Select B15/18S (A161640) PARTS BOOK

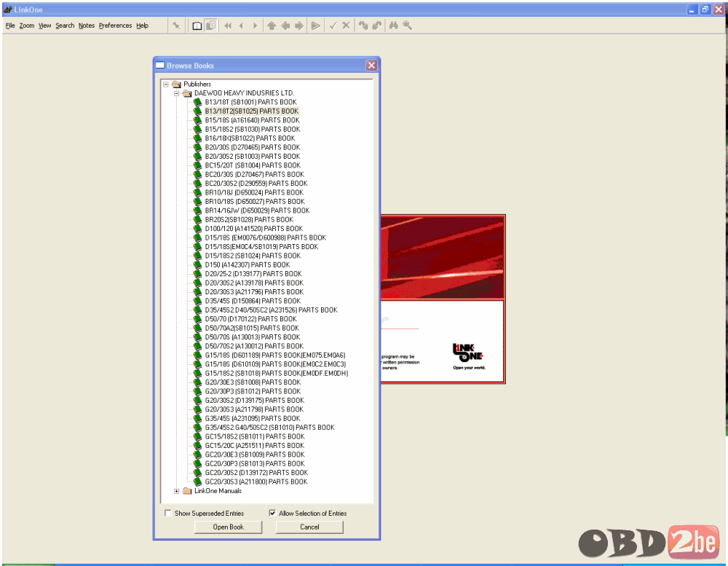click(x=252, y=120)
